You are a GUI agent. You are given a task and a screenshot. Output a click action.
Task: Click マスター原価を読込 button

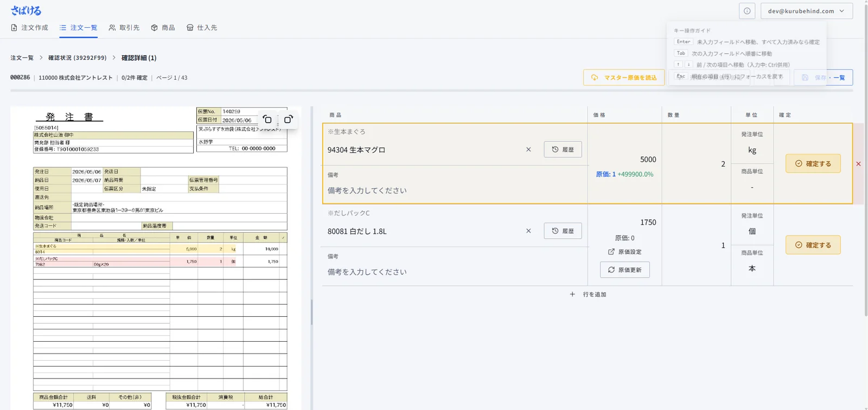(624, 78)
